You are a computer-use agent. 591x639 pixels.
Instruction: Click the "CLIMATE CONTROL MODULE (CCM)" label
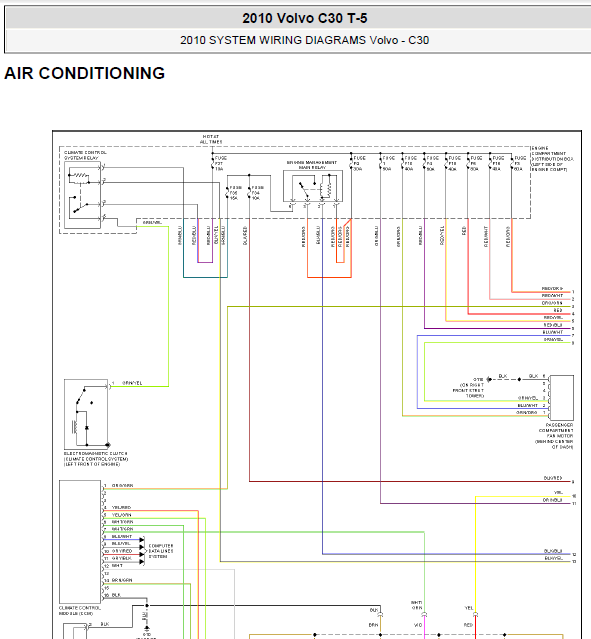coord(79,610)
